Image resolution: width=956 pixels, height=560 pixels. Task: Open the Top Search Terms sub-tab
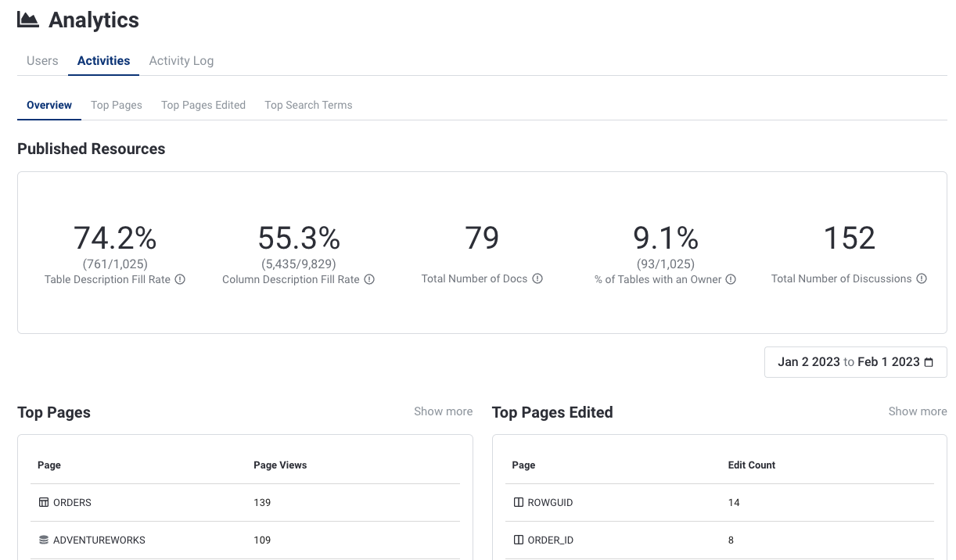coord(308,105)
